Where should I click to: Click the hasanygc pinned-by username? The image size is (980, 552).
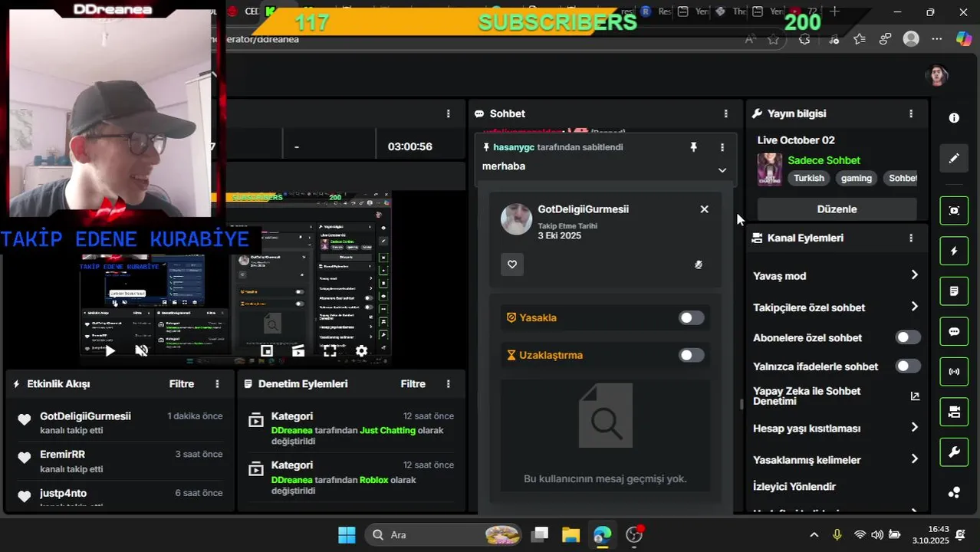click(514, 147)
